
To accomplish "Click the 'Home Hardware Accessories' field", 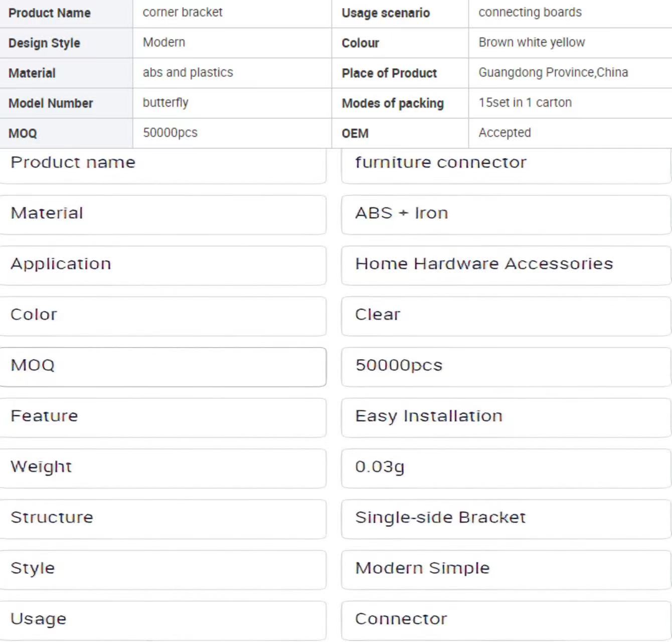I will pos(506,265).
